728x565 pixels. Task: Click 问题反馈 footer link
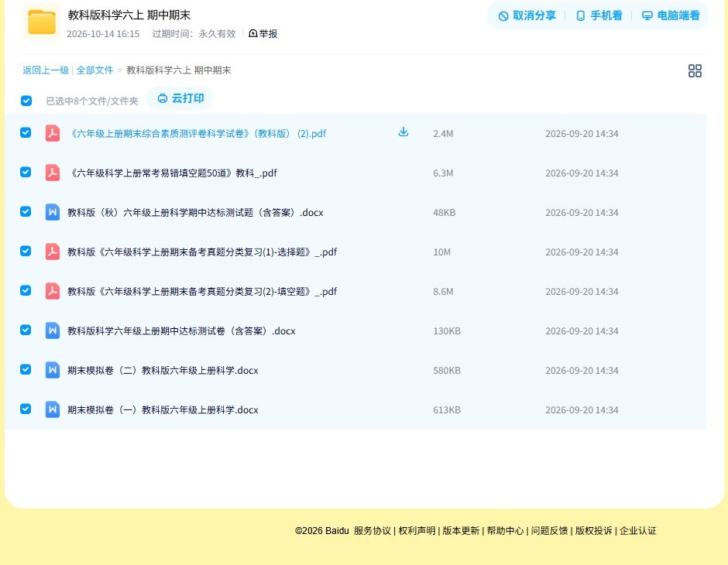pos(549,531)
